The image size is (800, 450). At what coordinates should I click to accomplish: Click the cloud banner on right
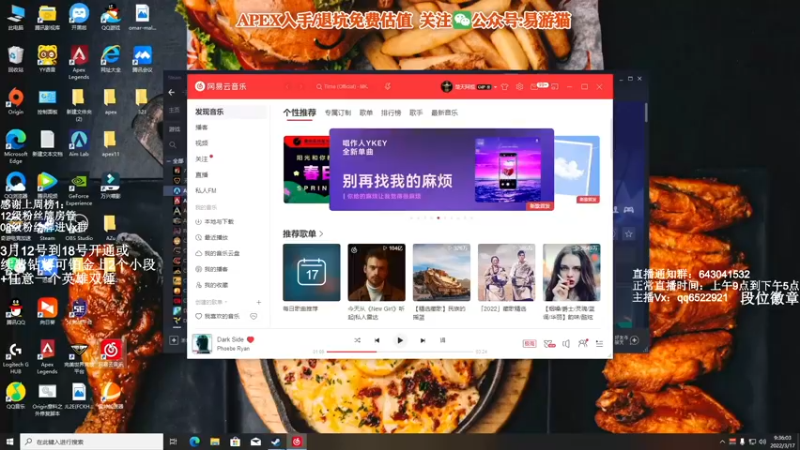pyautogui.click(x=577, y=169)
